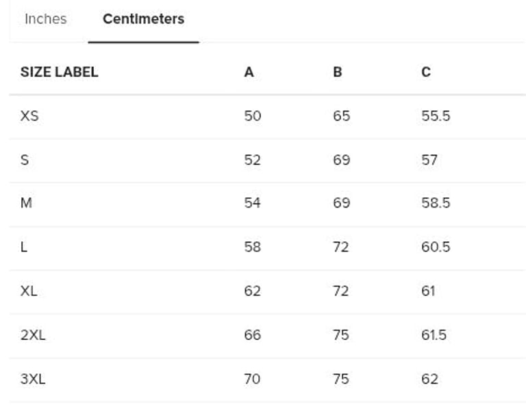Image resolution: width=526 pixels, height=420 pixels.
Task: Select the 61.5 value for 2XL
Action: [434, 335]
